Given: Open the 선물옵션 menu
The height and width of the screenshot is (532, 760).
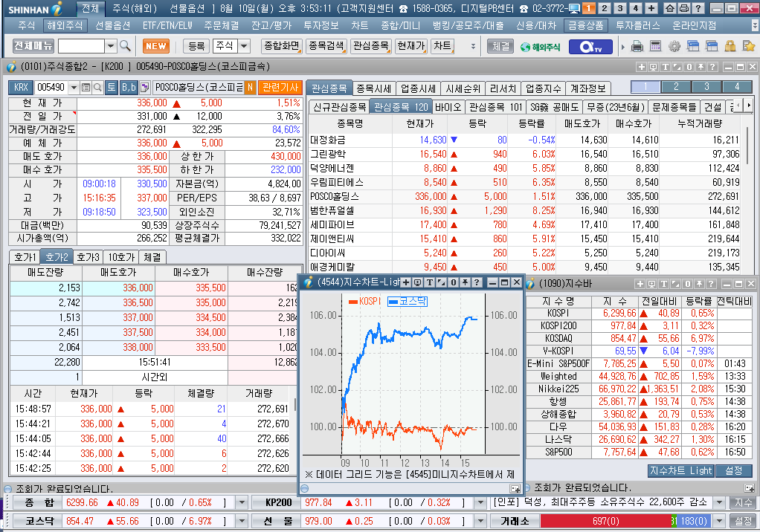Looking at the screenshot, I should click(x=112, y=26).
